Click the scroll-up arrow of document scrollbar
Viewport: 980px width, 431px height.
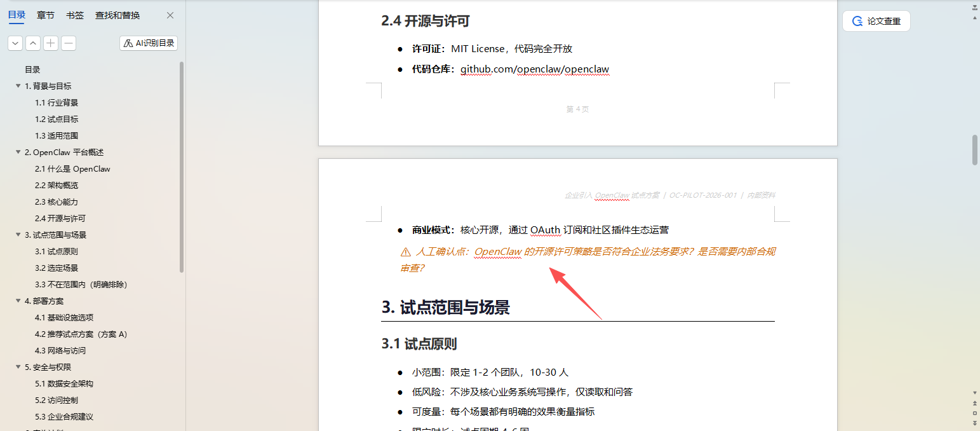coord(975,18)
